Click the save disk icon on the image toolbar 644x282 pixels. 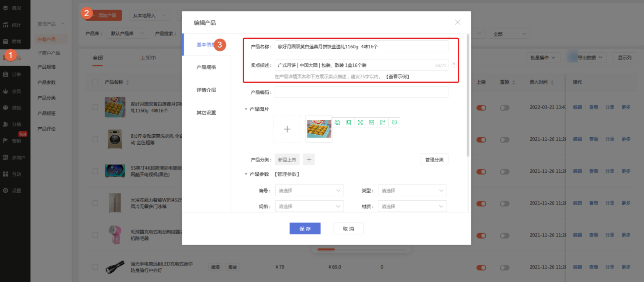pyautogui.click(x=371, y=122)
